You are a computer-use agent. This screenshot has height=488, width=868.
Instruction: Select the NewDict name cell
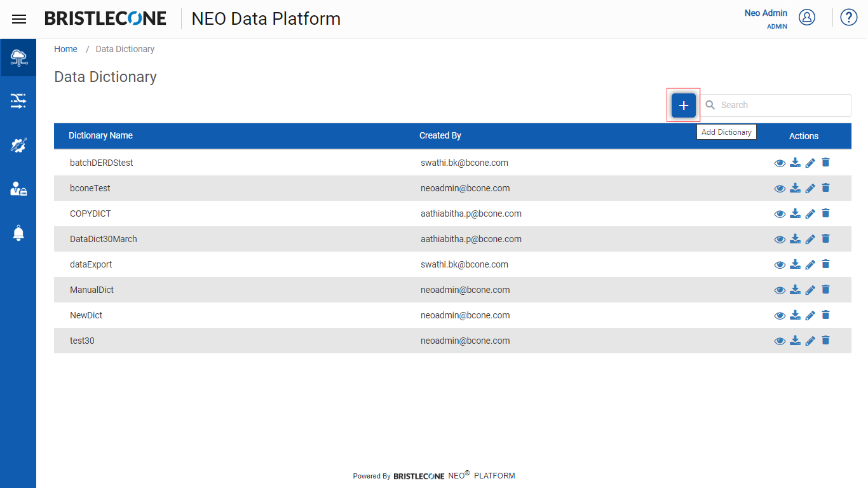point(86,315)
